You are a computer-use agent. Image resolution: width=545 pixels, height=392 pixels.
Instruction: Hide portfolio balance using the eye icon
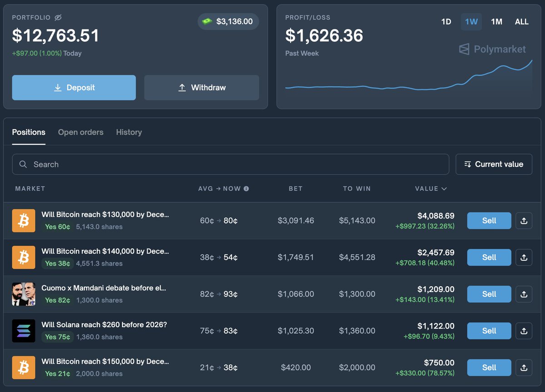58,17
